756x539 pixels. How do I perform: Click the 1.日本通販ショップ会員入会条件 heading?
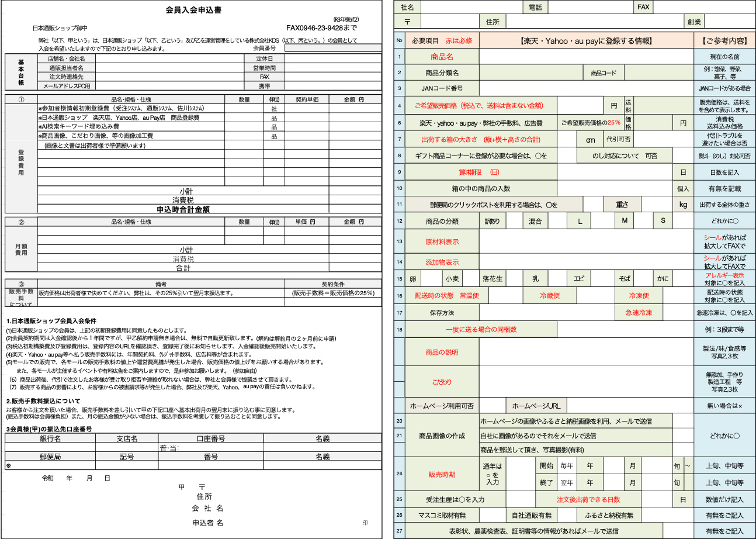coord(51,321)
